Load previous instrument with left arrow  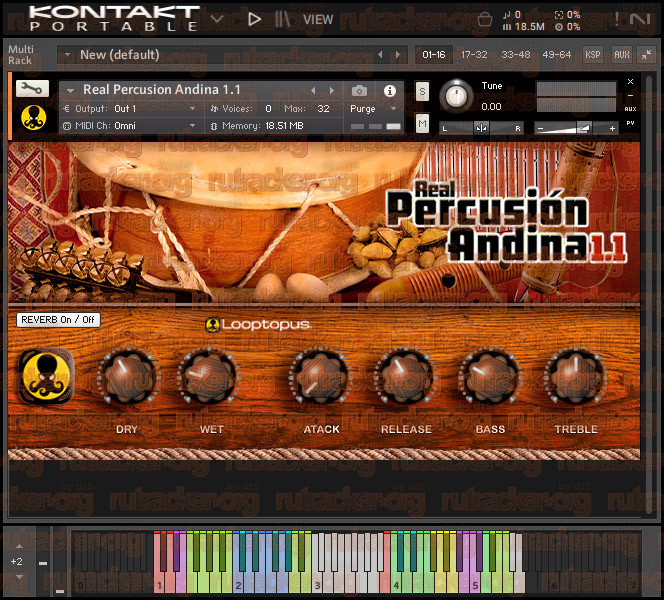click(x=313, y=90)
